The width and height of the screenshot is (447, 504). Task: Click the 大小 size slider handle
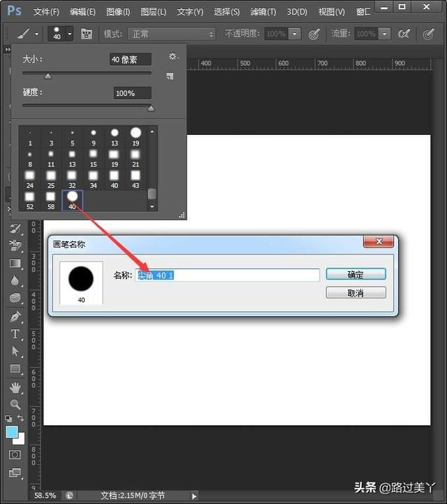tap(48, 76)
